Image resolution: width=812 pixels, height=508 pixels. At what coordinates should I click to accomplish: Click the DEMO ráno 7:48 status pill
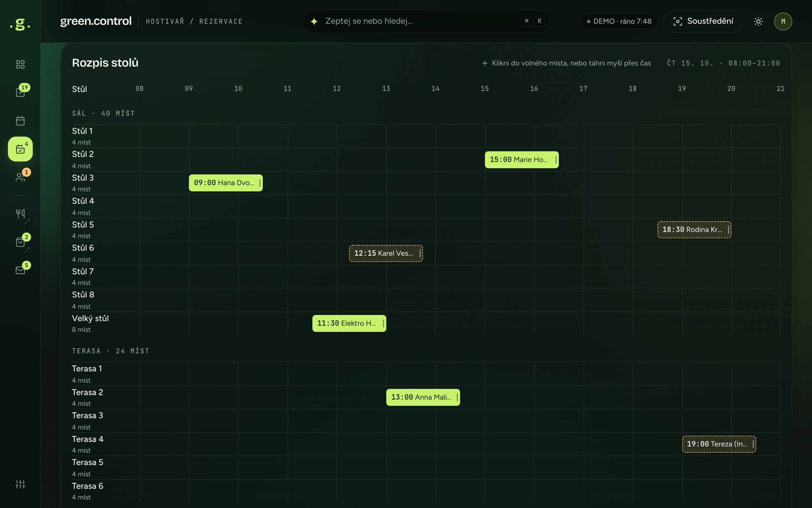click(x=619, y=21)
